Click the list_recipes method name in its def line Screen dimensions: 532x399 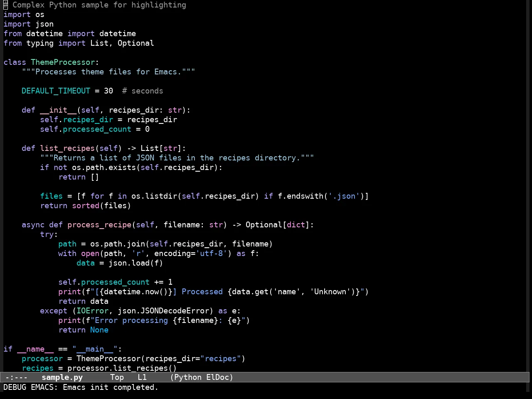point(67,148)
